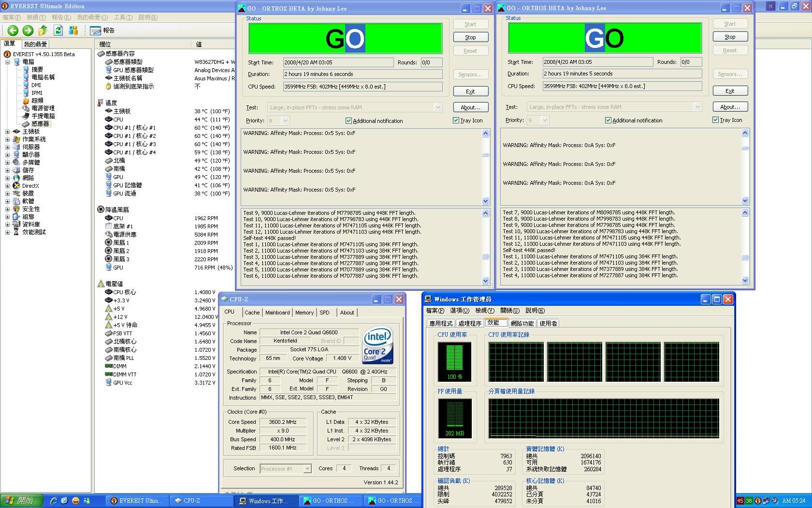Screen dimensions: 812x508
Task: Switch to 我的最愛 favorites tab in EVEREST
Action: pyautogui.click(x=35, y=44)
